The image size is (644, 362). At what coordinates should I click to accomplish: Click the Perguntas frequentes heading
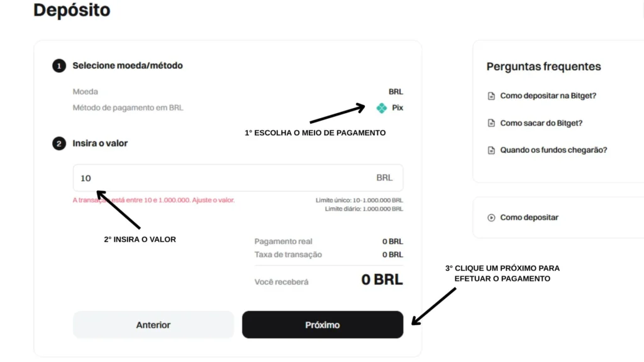(x=543, y=67)
